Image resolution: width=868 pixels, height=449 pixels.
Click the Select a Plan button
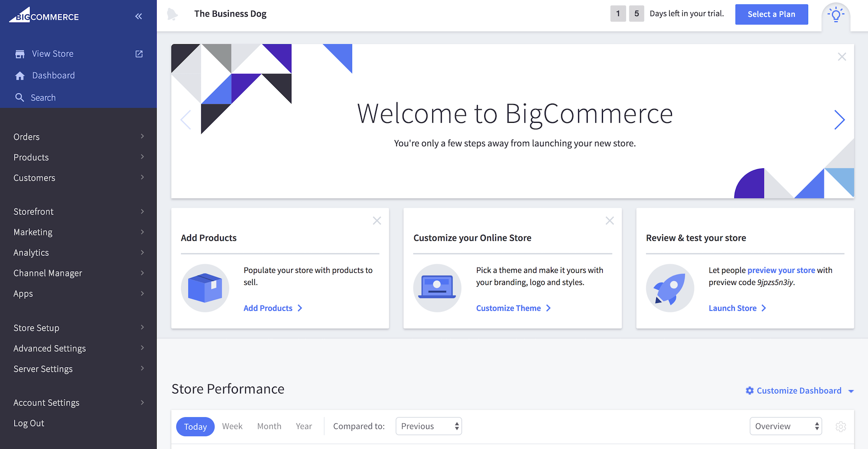[771, 14]
